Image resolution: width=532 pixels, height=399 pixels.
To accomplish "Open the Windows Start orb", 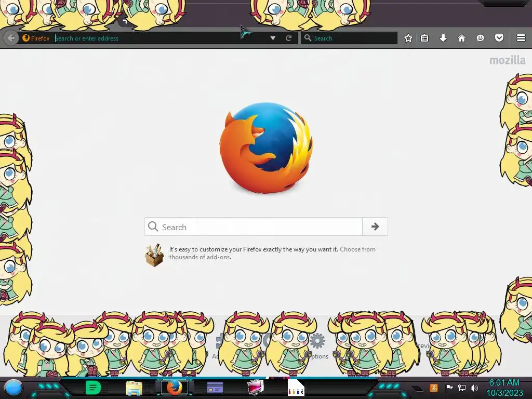I will [14, 388].
